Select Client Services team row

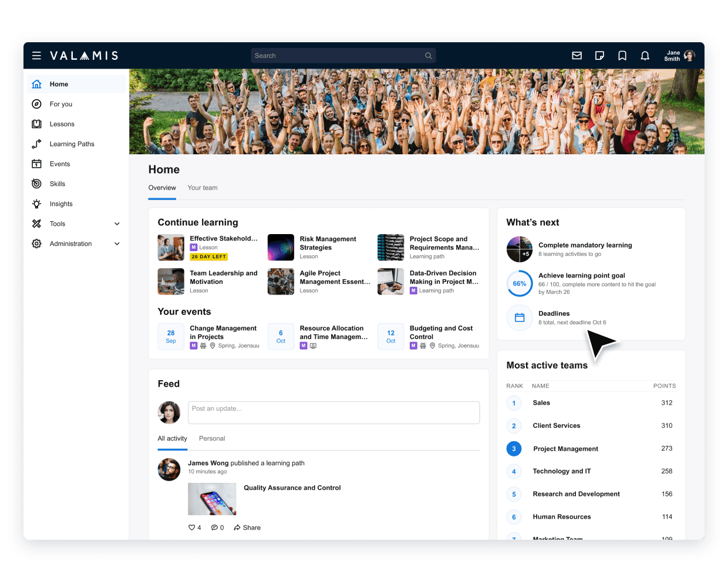[591, 426]
